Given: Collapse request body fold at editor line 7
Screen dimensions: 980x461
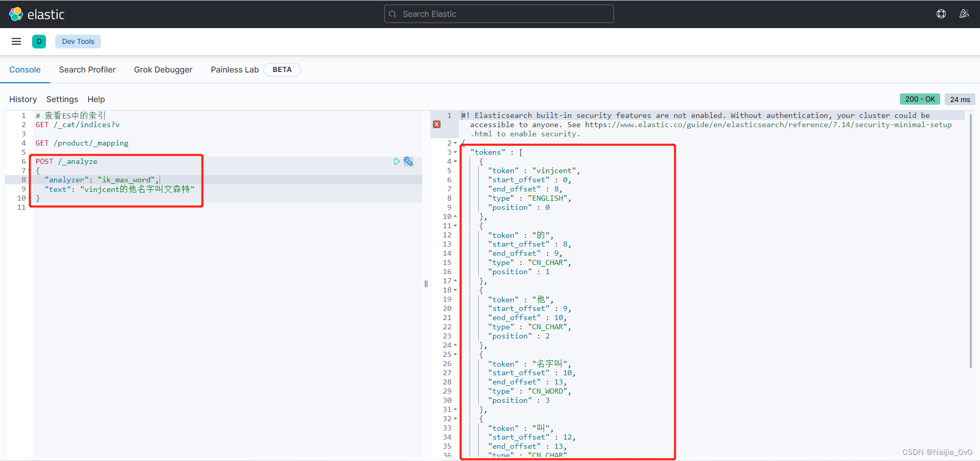Looking at the screenshot, I should [x=29, y=171].
